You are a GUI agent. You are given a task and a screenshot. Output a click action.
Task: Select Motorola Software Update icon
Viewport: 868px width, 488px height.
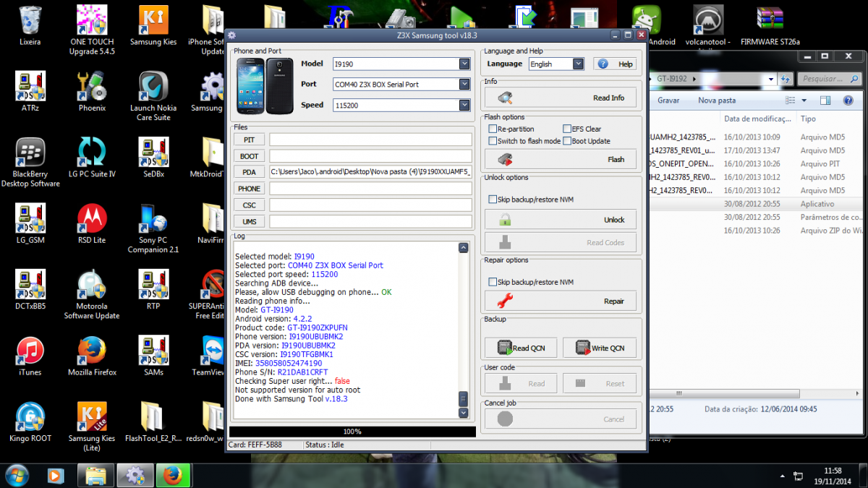[92, 294]
